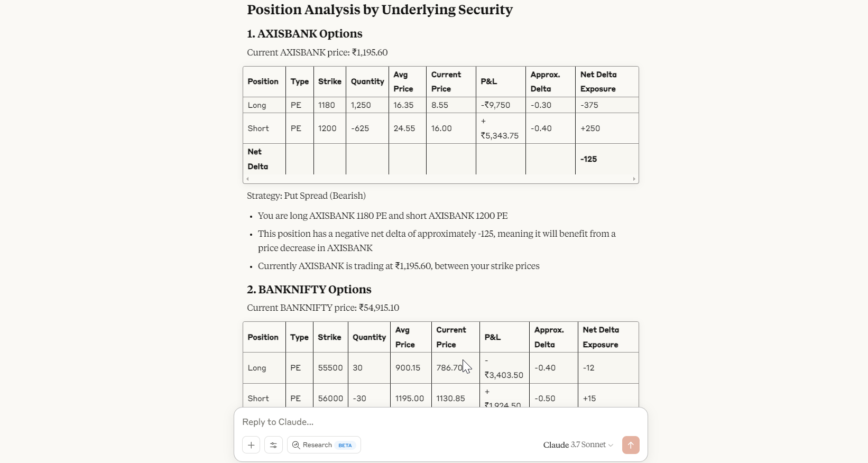Click the left arrow of table scrollbar
This screenshot has width=868, height=463.
(x=247, y=179)
